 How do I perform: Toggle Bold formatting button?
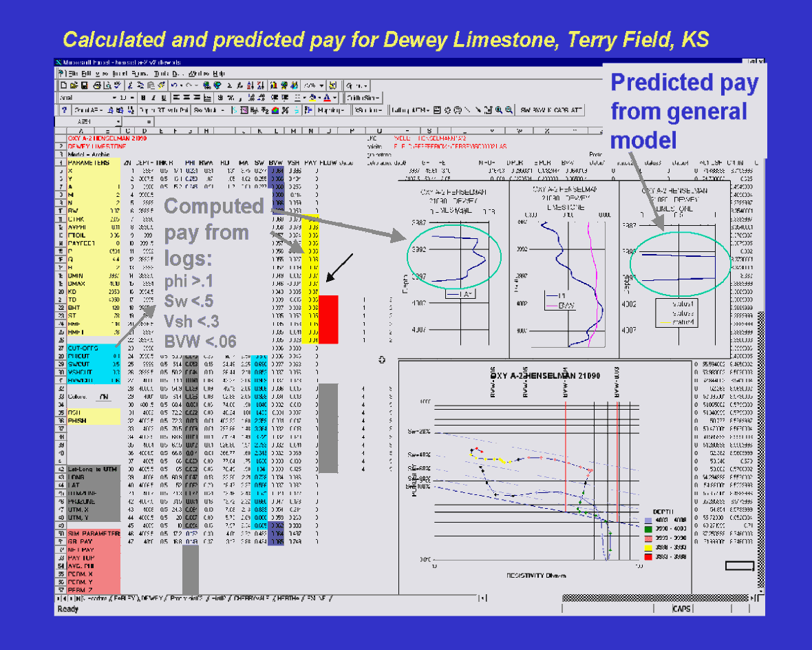point(143,98)
